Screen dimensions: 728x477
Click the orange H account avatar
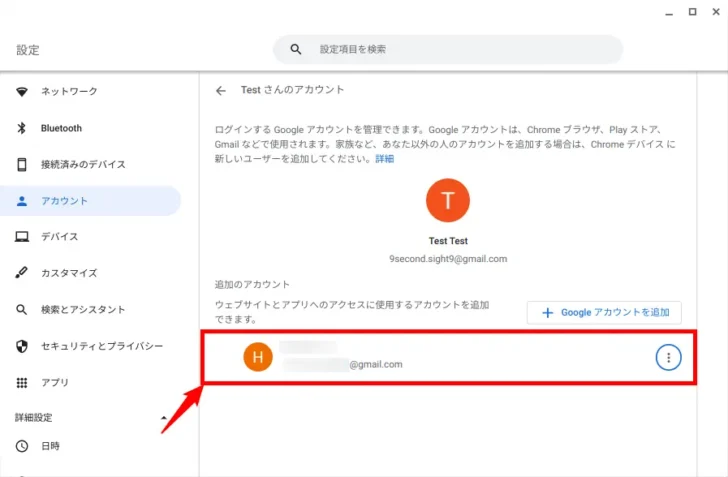[x=258, y=357]
